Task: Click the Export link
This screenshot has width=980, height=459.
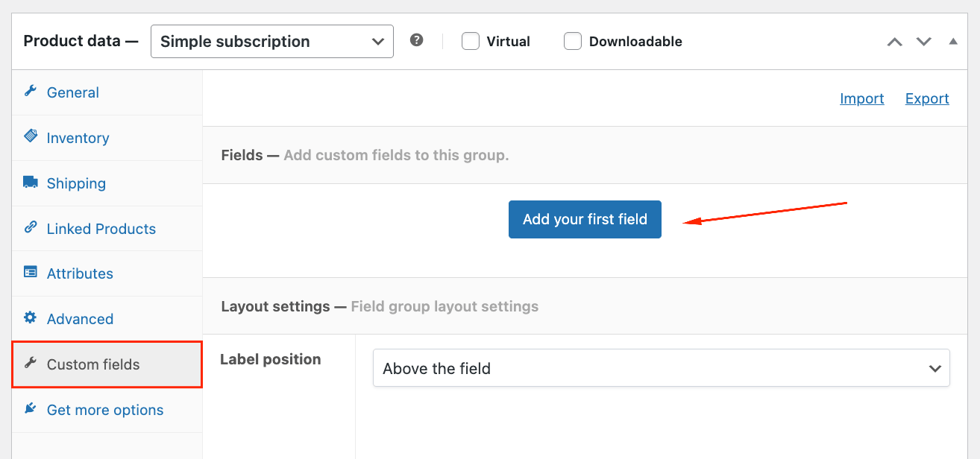Action: 927,98
